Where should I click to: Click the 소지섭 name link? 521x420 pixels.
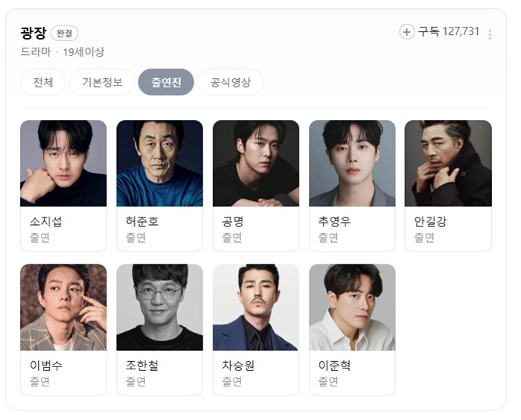click(x=46, y=221)
